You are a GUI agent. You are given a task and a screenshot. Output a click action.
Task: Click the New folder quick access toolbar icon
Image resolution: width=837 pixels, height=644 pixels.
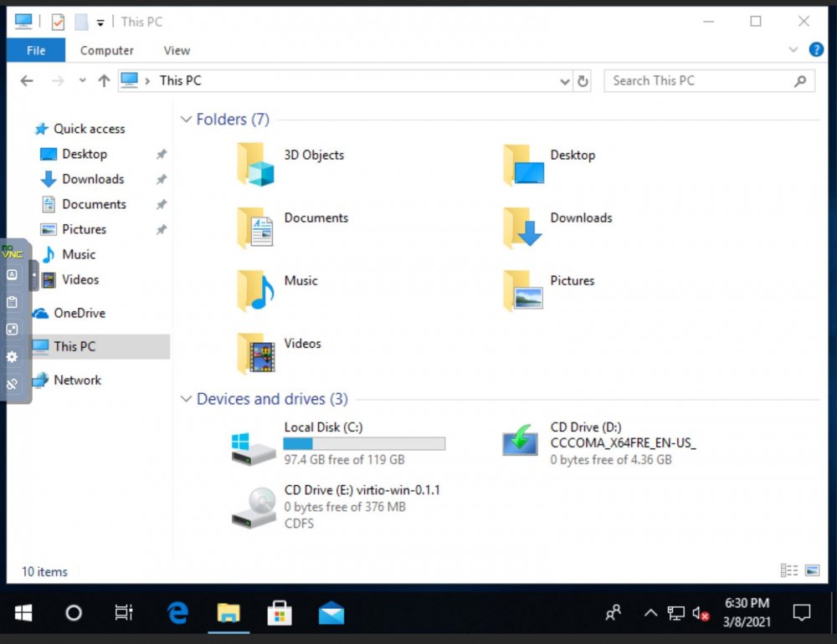point(81,22)
